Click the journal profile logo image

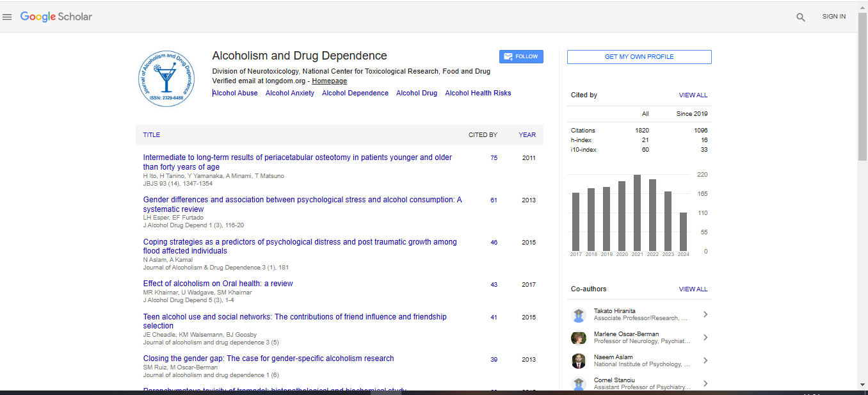point(167,79)
